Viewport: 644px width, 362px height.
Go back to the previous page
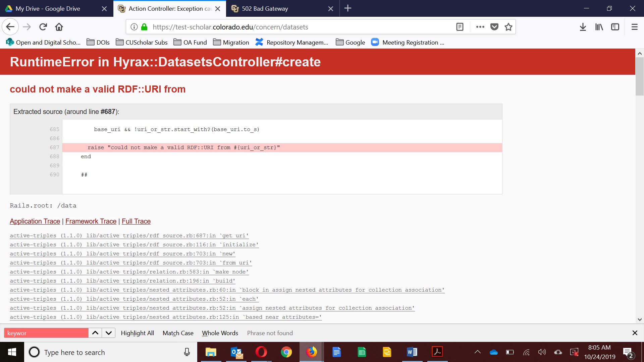coord(10,27)
